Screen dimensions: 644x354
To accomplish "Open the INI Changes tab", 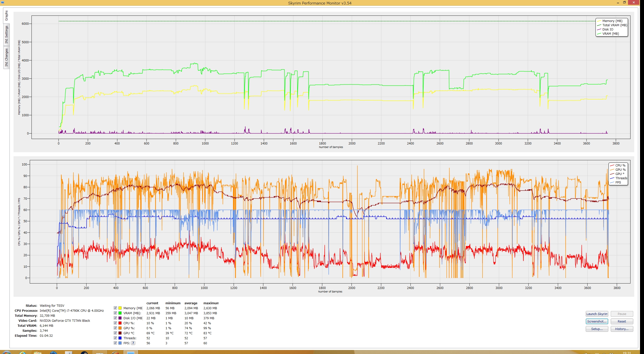I will (x=6, y=57).
